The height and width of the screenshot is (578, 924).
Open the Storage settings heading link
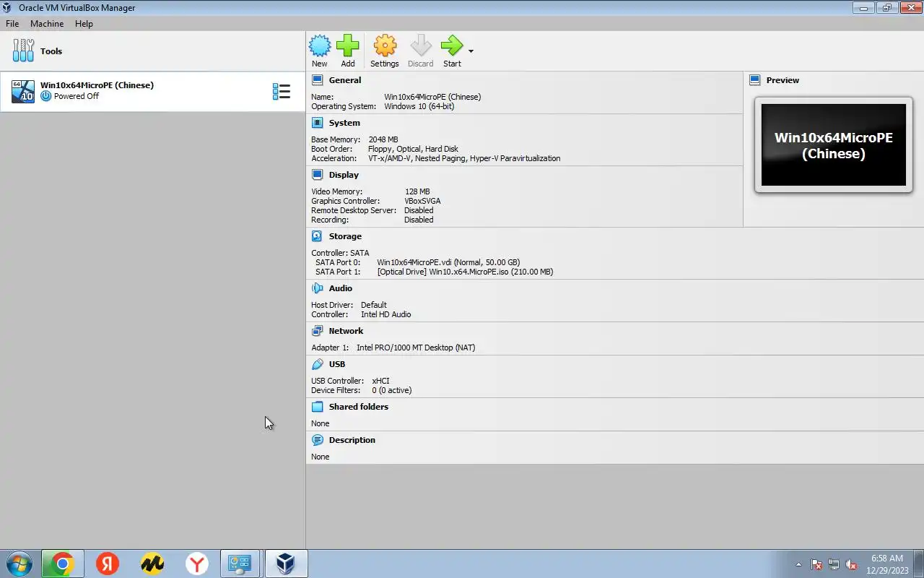pyautogui.click(x=345, y=236)
